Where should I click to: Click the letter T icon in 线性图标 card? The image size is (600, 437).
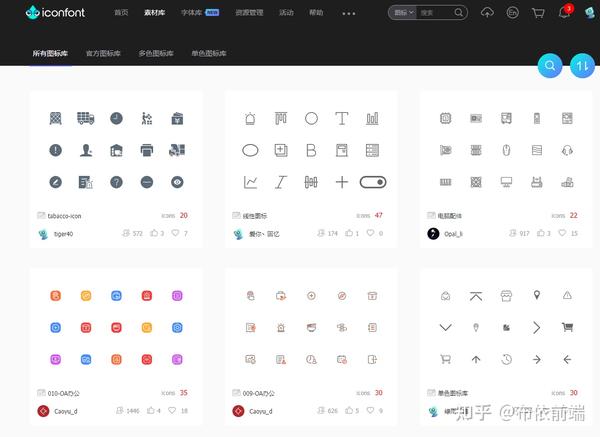(341, 118)
